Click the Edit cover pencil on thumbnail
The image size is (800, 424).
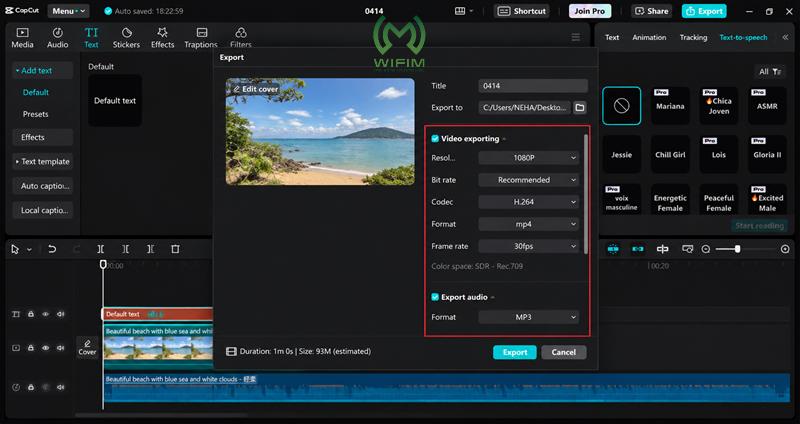(x=236, y=89)
